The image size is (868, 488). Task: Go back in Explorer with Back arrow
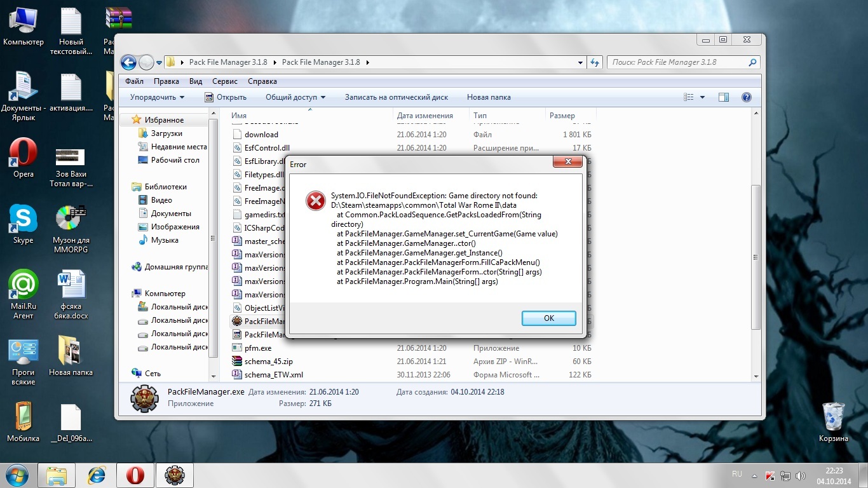128,62
